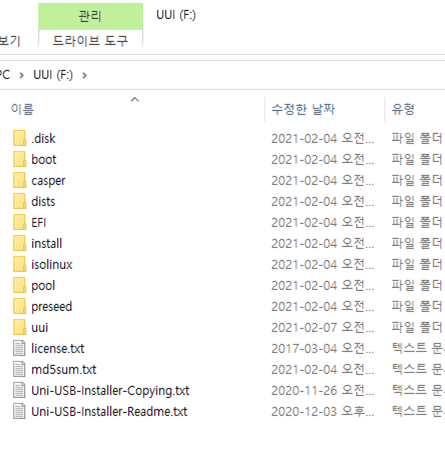Select the file name md5sum.txt
The width and height of the screenshot is (445, 474).
[x=64, y=369]
